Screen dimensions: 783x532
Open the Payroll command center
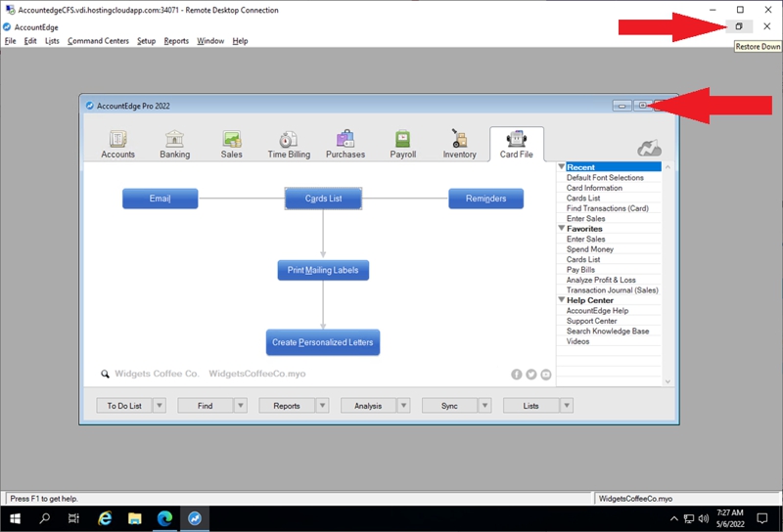pos(403,144)
